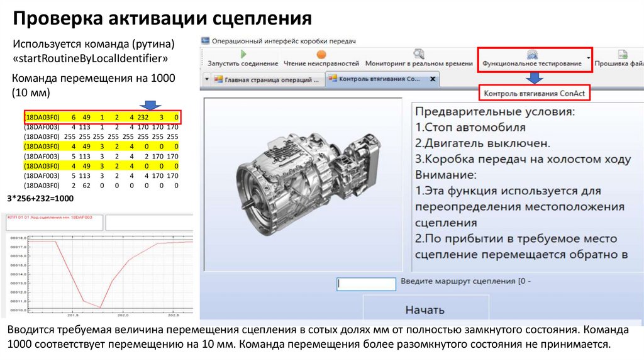Click the app icon beside Операционный интерфейс коробки передач
The height and width of the screenshot is (361, 644).
coord(205,41)
